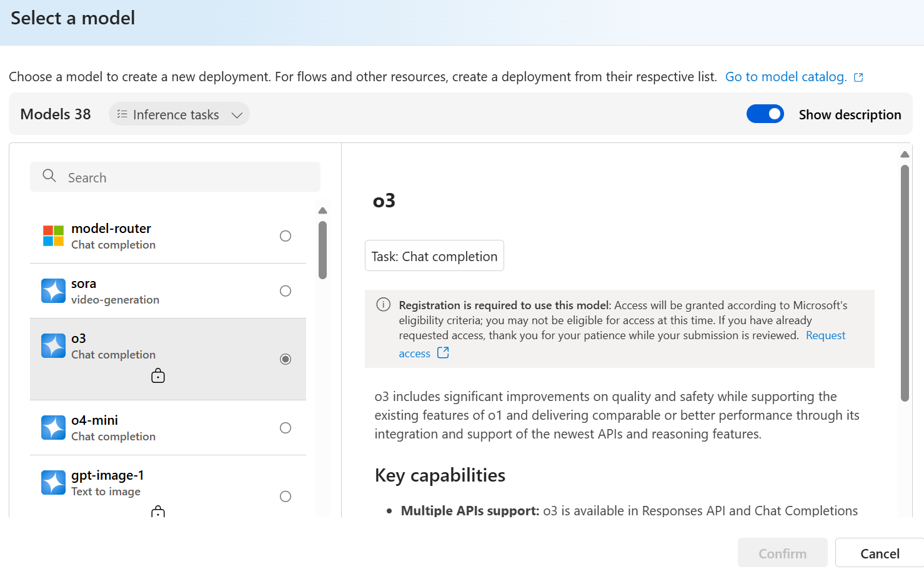The height and width of the screenshot is (584, 924).
Task: Click the sora model sparkle icon
Action: (x=53, y=291)
